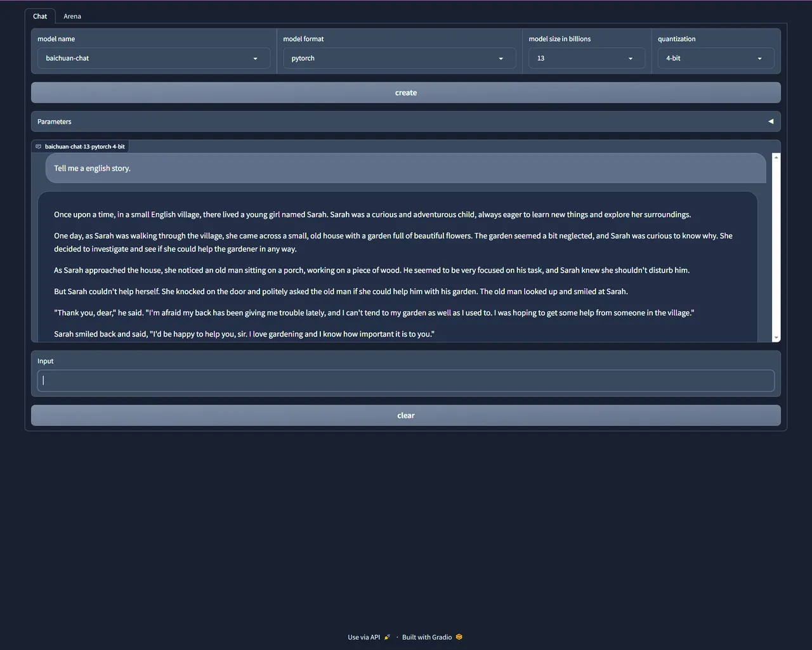Open the quantization 4-bit dropdown

[759, 58]
